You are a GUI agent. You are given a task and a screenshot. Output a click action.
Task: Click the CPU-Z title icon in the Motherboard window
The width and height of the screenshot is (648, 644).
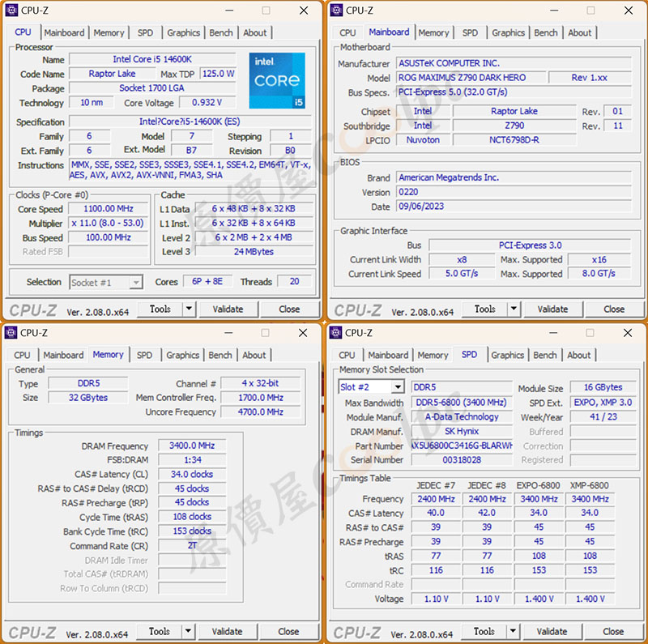336,11
